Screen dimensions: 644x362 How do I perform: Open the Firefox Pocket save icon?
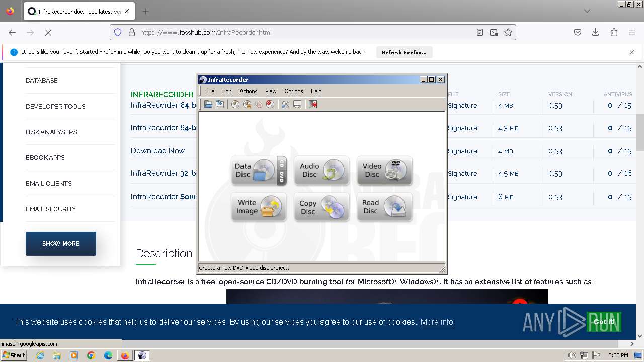(578, 32)
